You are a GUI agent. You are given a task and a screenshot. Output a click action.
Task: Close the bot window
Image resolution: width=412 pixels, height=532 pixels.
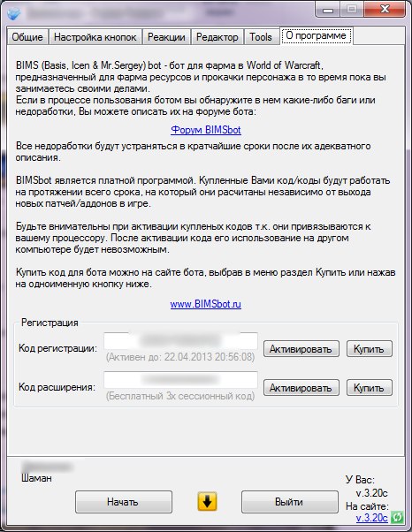(x=385, y=9)
